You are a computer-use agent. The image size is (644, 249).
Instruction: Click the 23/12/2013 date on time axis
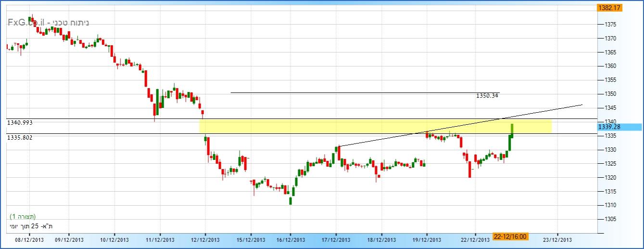point(557,239)
